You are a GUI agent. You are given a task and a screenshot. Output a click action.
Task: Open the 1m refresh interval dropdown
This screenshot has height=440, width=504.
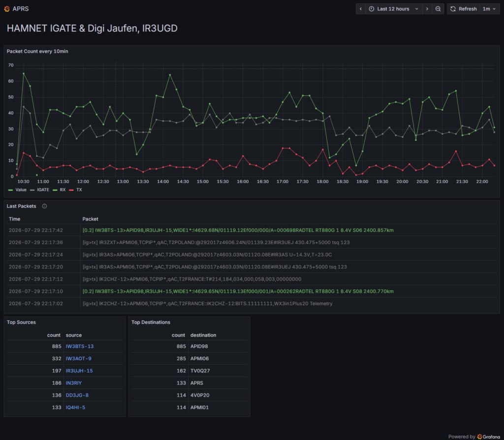point(490,9)
